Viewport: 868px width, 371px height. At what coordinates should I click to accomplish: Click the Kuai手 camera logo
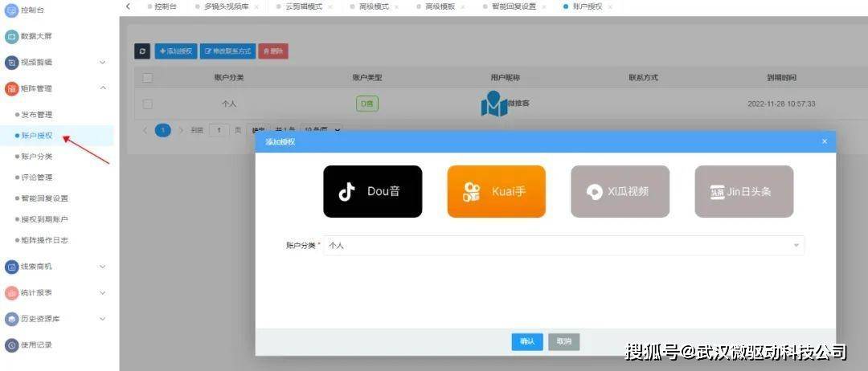tap(471, 192)
